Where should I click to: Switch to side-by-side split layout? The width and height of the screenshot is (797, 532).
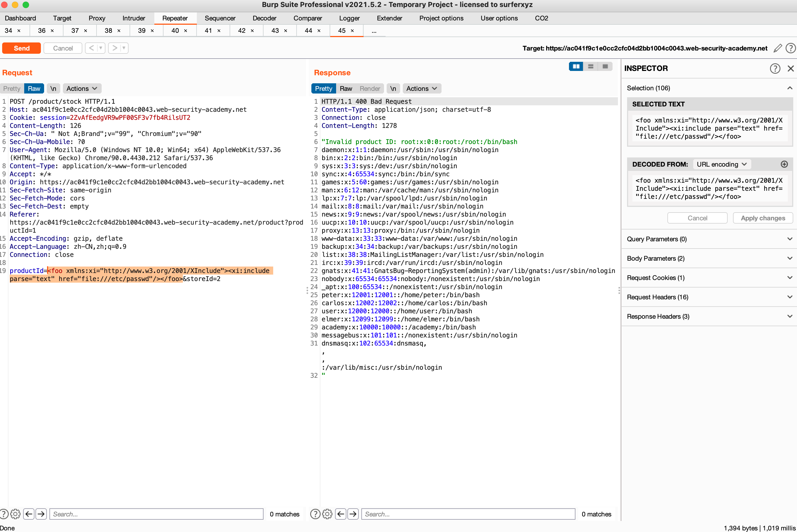[576, 67]
